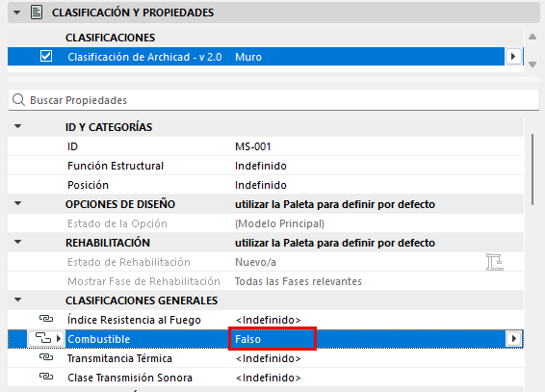This screenshot has width=545, height=392.
Task: Click the Estado de la Opción value
Action: coord(279,223)
